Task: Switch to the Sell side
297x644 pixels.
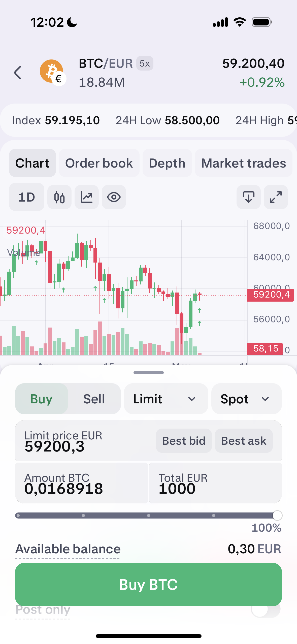Action: [x=94, y=399]
